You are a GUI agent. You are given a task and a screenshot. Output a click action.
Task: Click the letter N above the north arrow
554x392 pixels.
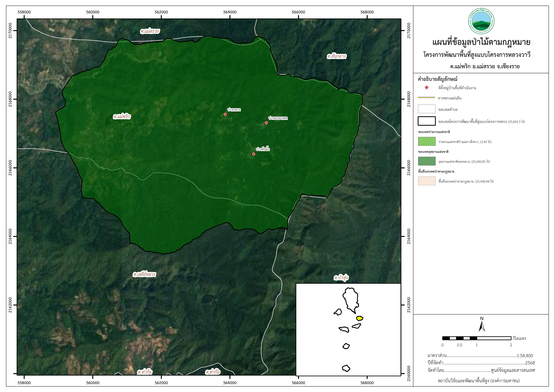(x=482, y=318)
